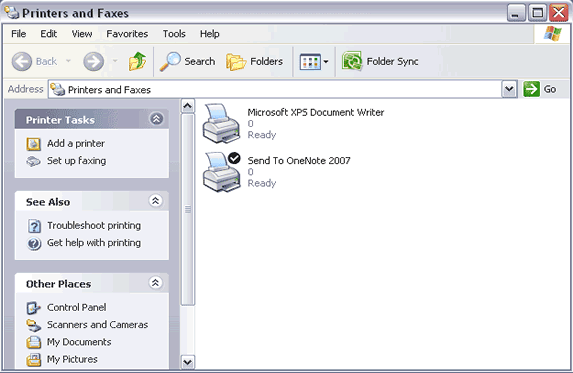This screenshot has height=373, width=573.
Task: Click the Add a printer icon
Action: click(x=33, y=144)
